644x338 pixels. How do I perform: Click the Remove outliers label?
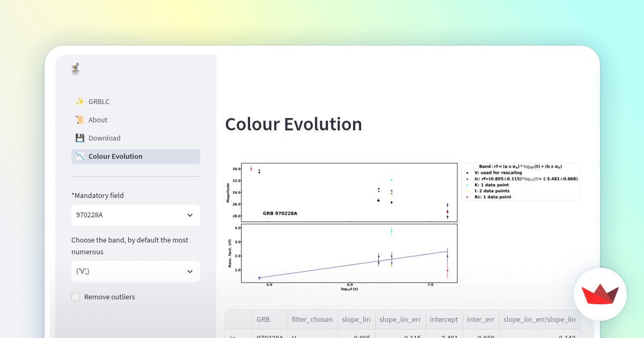pyautogui.click(x=109, y=297)
